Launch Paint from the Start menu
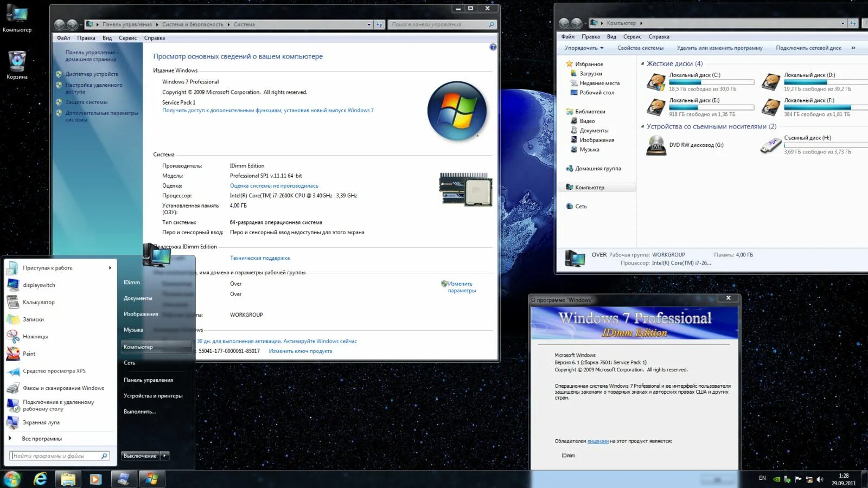The image size is (868, 488). [29, 354]
